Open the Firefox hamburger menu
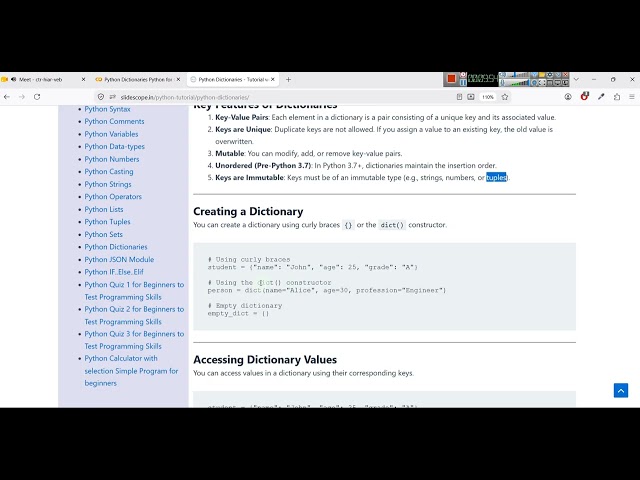The height and width of the screenshot is (480, 640). [632, 97]
